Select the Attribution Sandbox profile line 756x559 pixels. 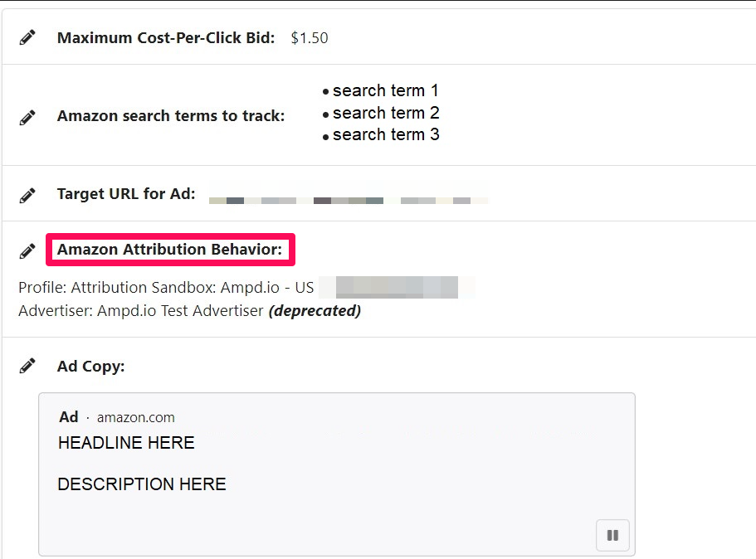pos(166,287)
